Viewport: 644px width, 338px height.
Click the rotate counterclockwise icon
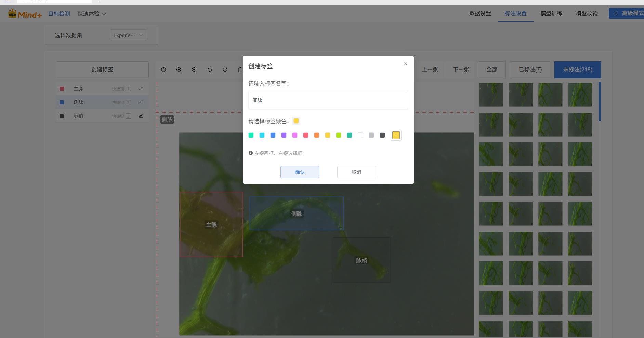(x=210, y=70)
